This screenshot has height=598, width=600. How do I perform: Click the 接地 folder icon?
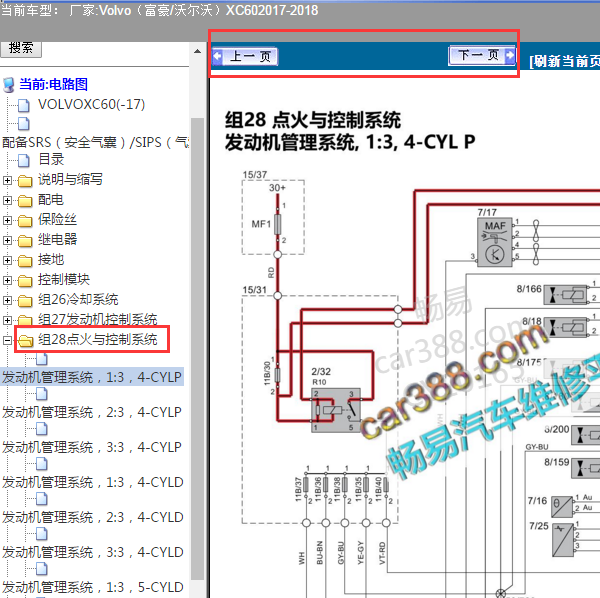[25, 261]
